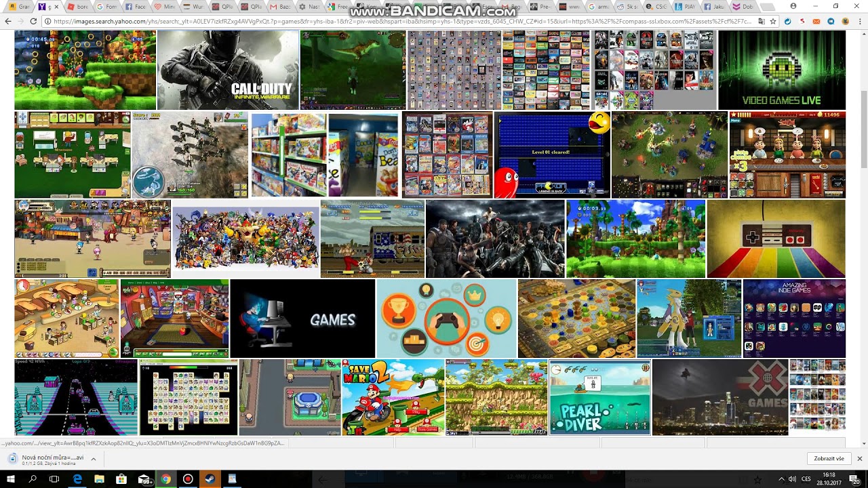The image size is (868, 488).
Task: Open the game characters crowd collage image
Action: click(245, 239)
